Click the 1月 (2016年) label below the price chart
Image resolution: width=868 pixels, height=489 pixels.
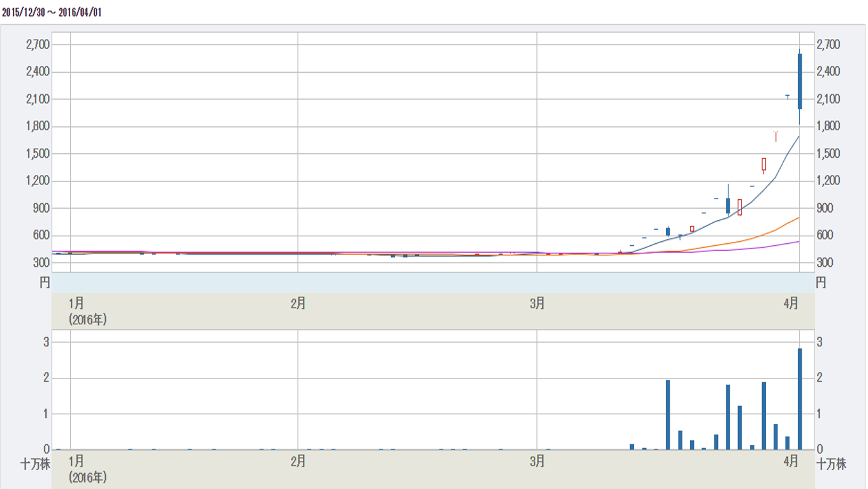(87, 312)
